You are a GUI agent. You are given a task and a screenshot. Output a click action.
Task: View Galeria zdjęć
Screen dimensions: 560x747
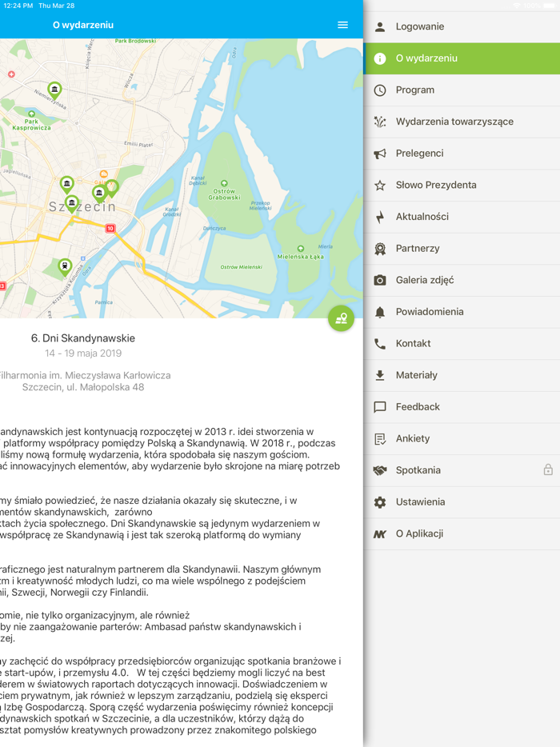462,280
